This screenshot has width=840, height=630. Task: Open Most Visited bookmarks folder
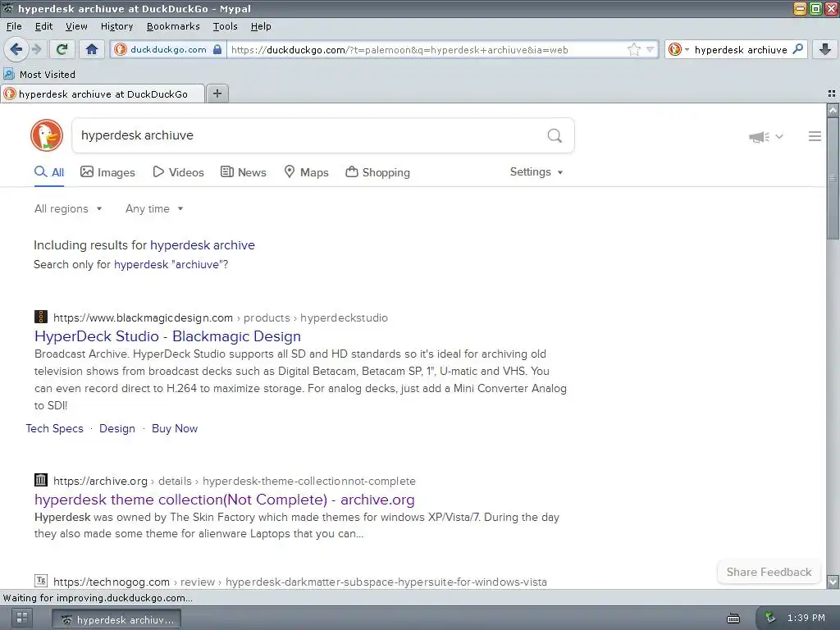click(x=39, y=75)
